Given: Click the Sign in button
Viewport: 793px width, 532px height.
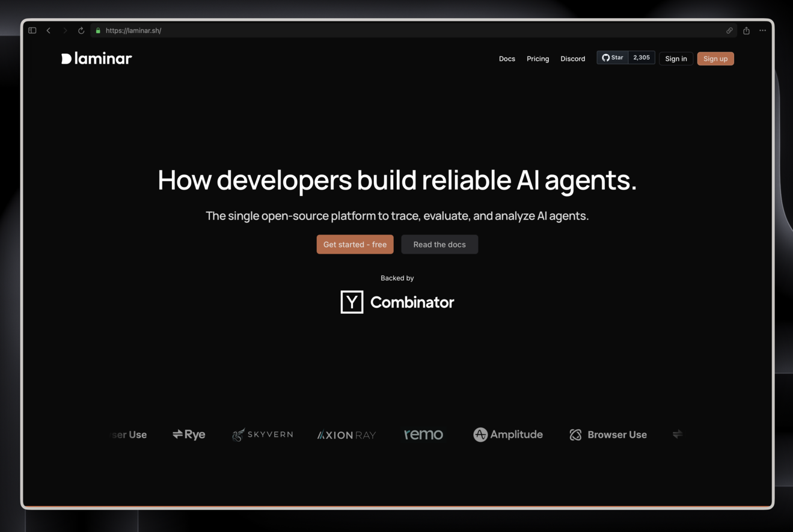Looking at the screenshot, I should [676, 59].
